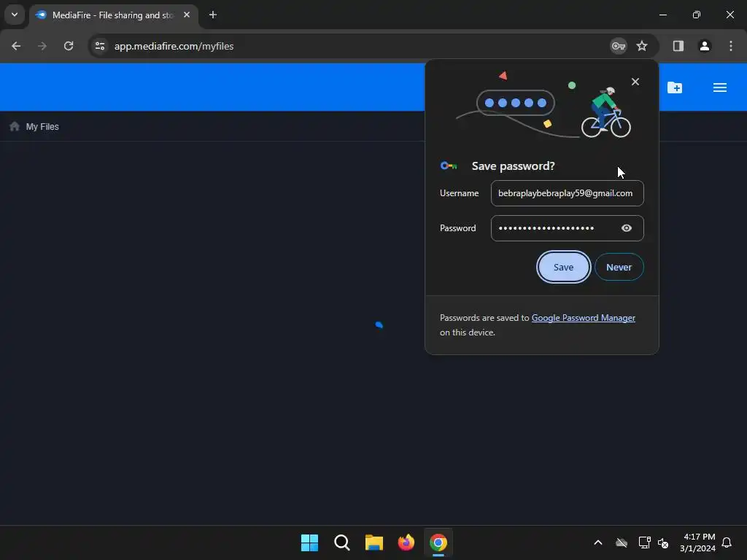Open Windows Search from taskbar
747x560 pixels.
[341, 542]
